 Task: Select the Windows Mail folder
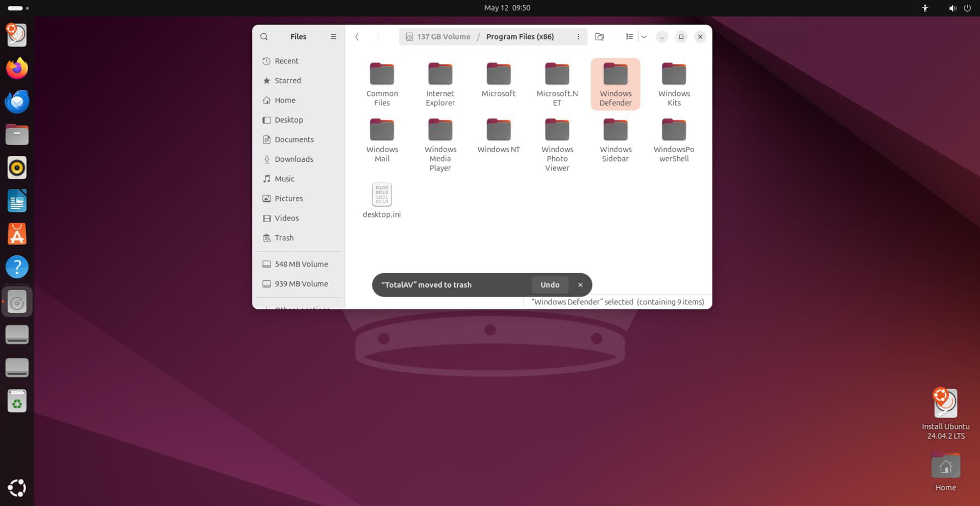tap(382, 140)
